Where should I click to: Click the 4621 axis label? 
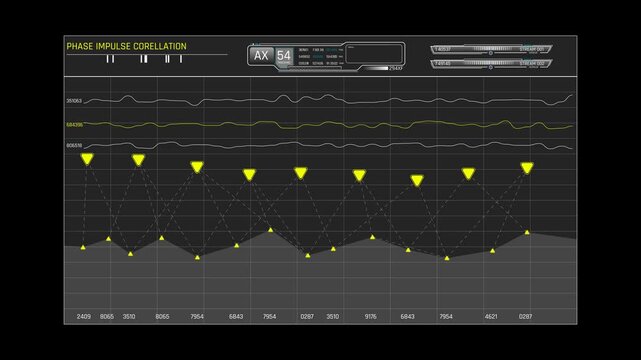pyautogui.click(x=491, y=317)
